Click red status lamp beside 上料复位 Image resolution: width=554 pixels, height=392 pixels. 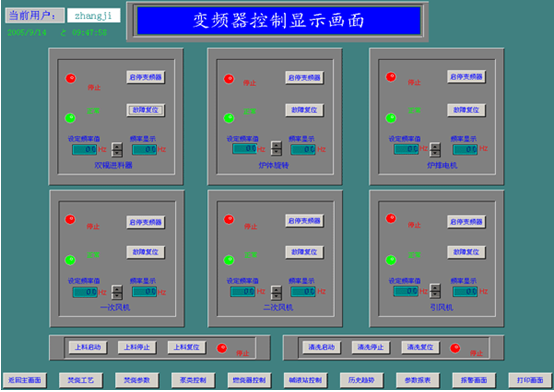[x=222, y=348]
